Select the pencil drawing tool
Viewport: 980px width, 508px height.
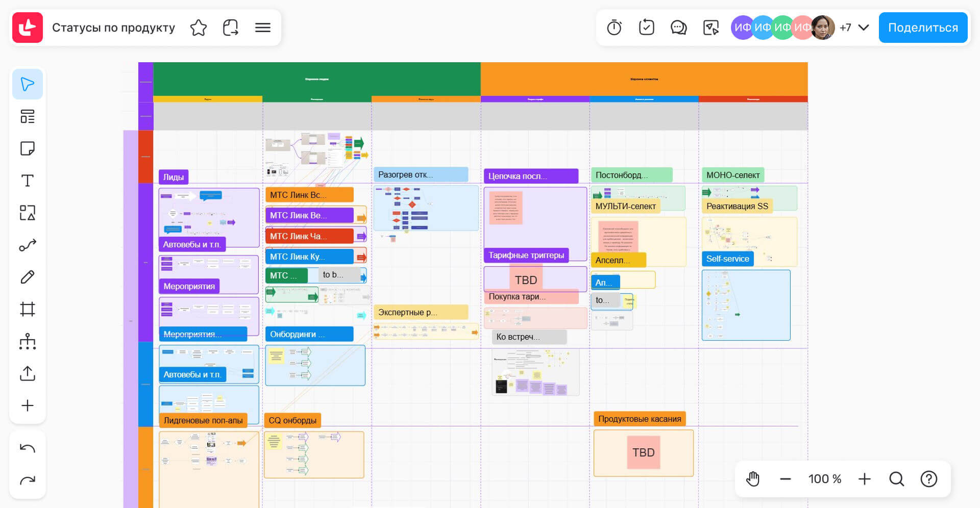click(28, 277)
